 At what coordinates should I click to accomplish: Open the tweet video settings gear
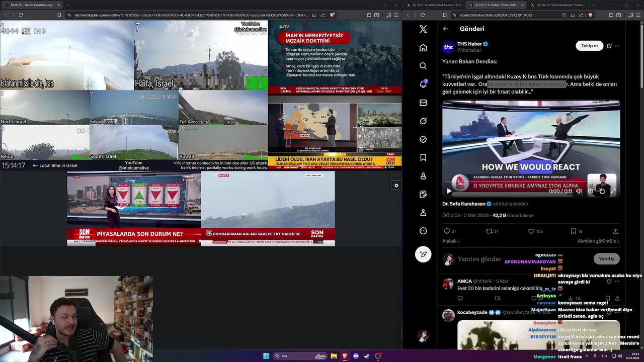(x=591, y=191)
